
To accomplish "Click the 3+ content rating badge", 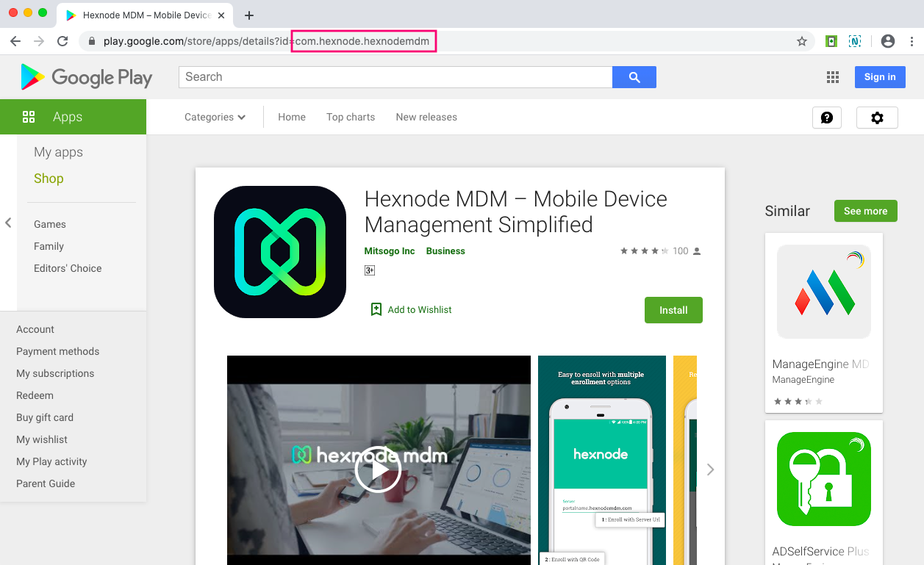I will [x=370, y=270].
